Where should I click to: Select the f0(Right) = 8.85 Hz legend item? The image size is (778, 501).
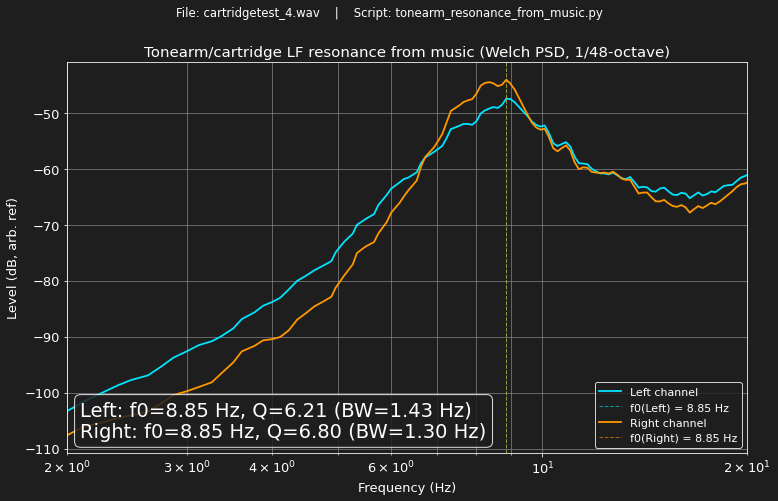683,438
